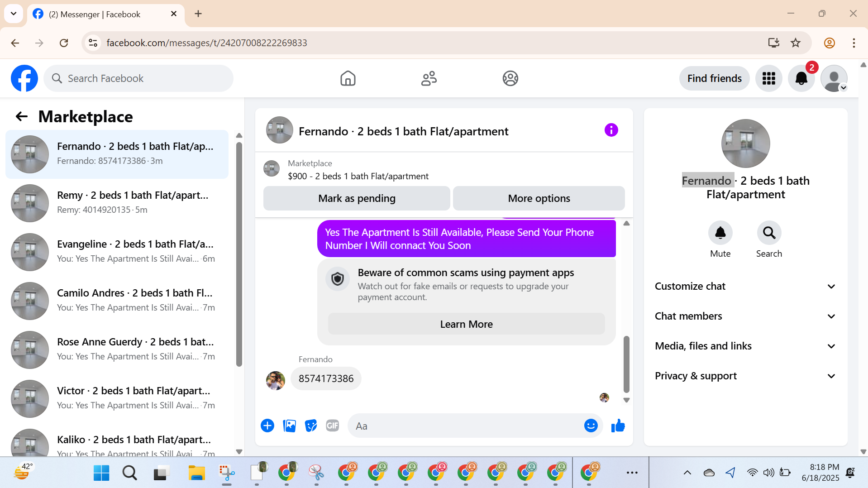
Task: Expand Customize chat section
Action: pos(745,286)
